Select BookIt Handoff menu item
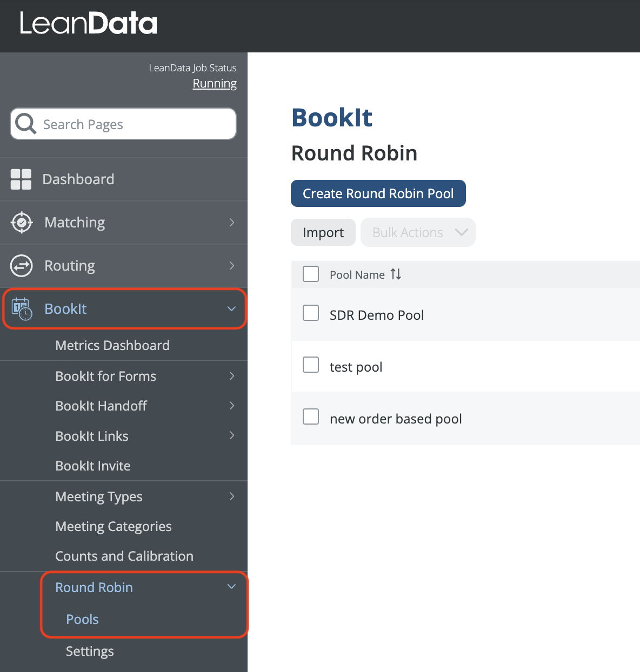The image size is (640, 672). point(101,406)
